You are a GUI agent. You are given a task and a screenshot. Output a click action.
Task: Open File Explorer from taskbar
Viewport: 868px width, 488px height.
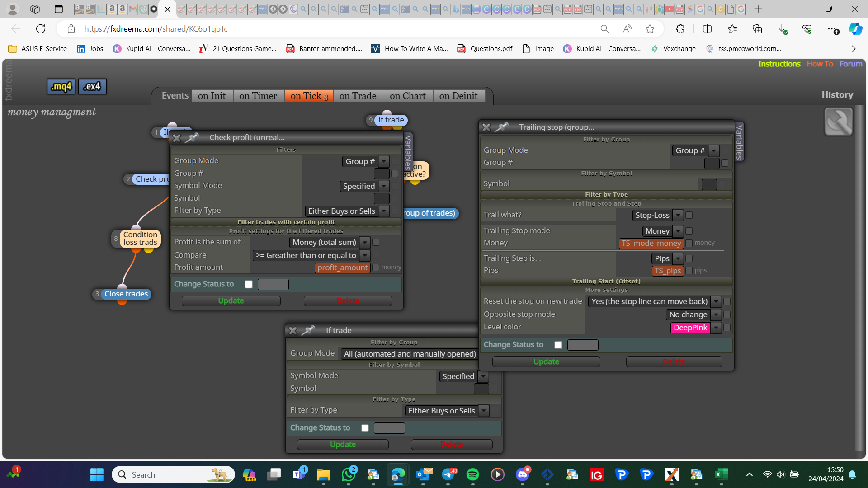323,474
